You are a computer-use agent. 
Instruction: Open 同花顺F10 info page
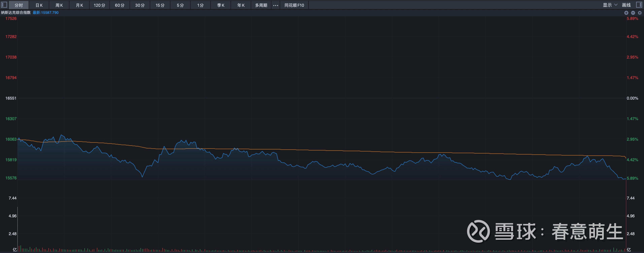(294, 5)
